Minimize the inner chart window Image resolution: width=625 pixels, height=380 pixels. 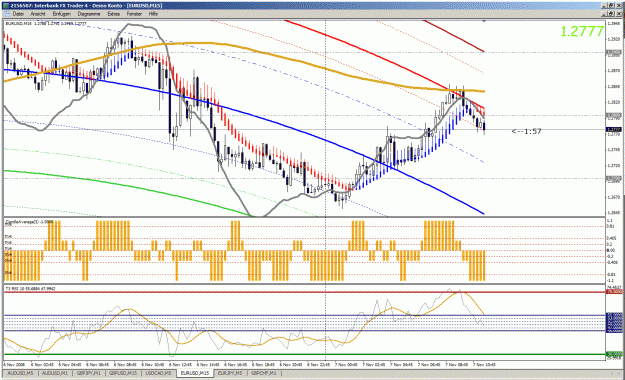pyautogui.click(x=605, y=14)
